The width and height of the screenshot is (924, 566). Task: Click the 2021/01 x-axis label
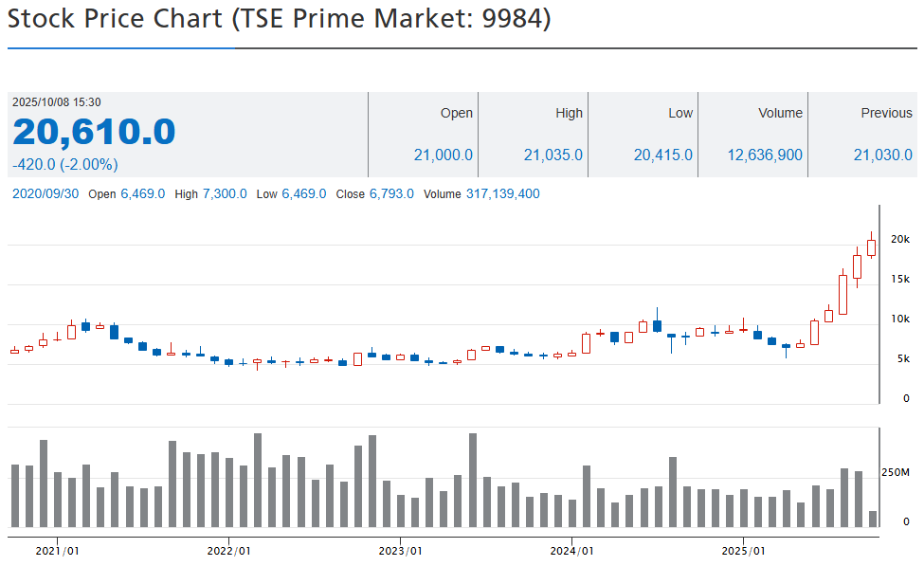[x=57, y=550]
